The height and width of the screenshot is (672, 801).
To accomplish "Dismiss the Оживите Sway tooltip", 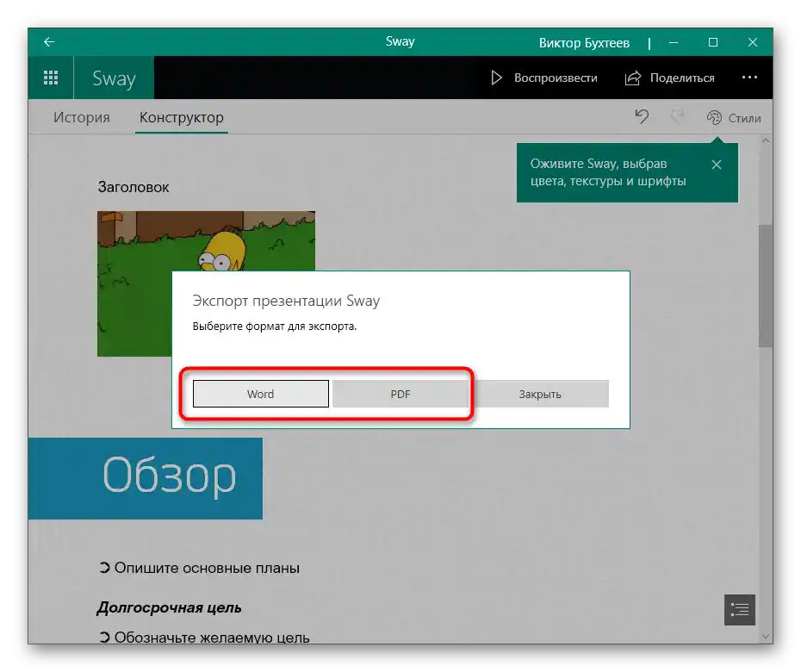I will (x=717, y=165).
